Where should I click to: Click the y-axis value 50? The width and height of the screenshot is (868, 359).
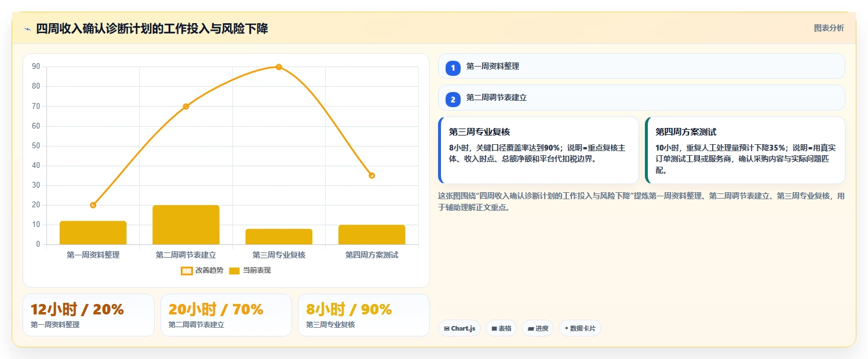coord(36,146)
